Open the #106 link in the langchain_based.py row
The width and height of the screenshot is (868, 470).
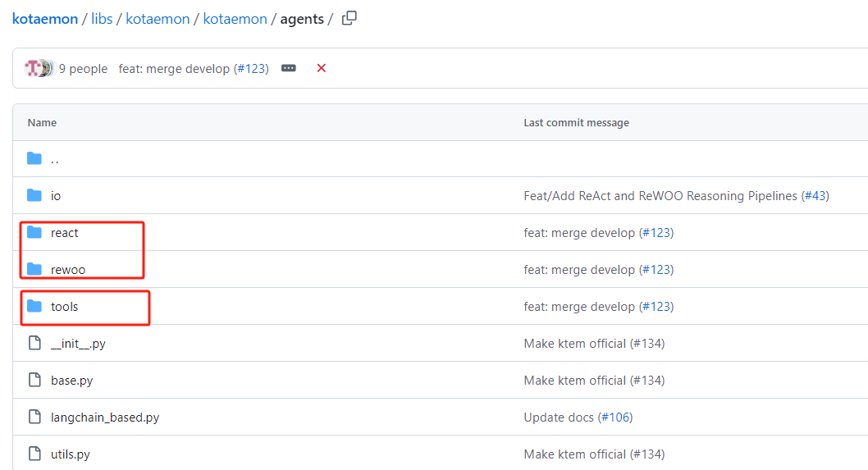[x=615, y=418]
